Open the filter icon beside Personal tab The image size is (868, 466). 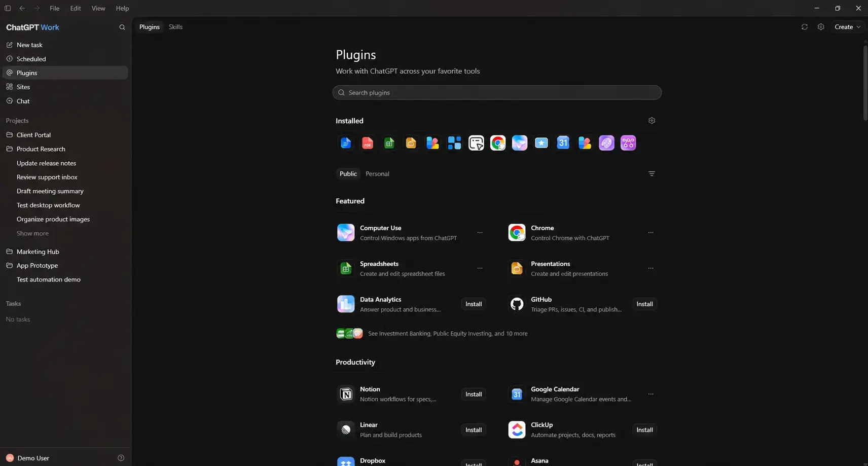click(x=652, y=173)
